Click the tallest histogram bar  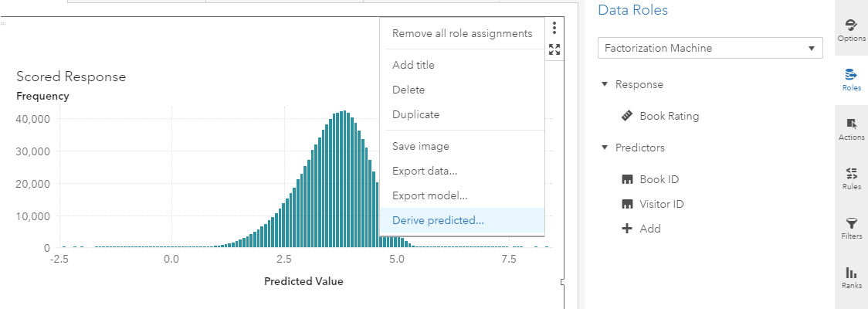tap(344, 179)
